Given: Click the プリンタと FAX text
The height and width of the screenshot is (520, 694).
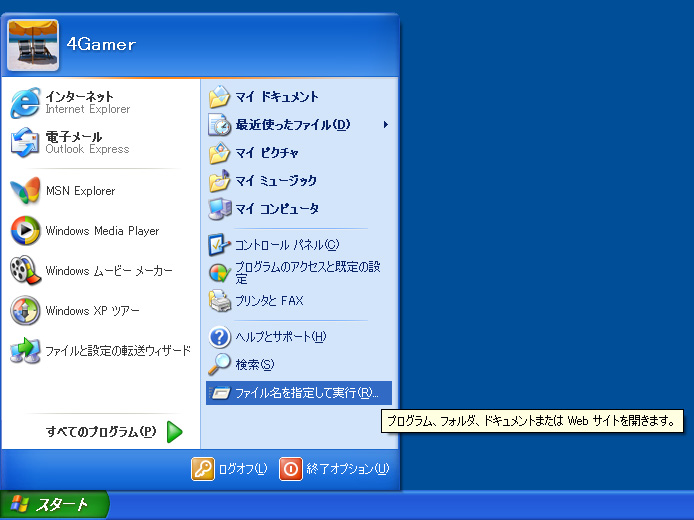Looking at the screenshot, I should [269, 301].
